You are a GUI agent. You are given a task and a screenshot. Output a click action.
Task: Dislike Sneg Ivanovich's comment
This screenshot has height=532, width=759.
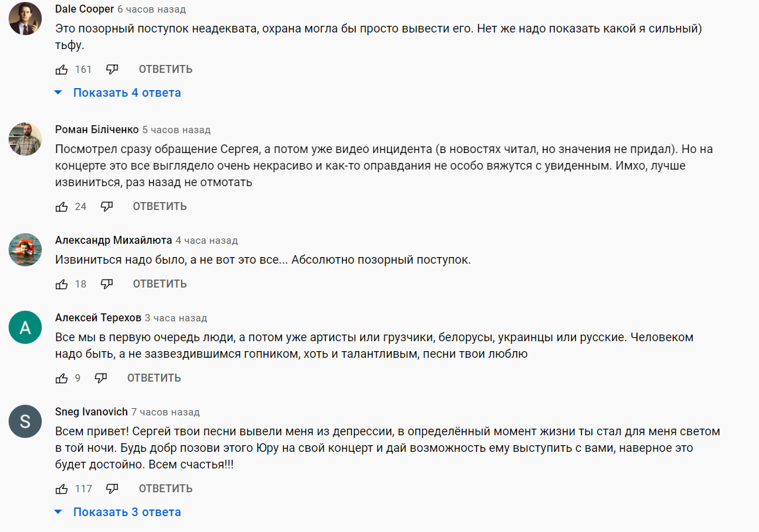coord(112,489)
